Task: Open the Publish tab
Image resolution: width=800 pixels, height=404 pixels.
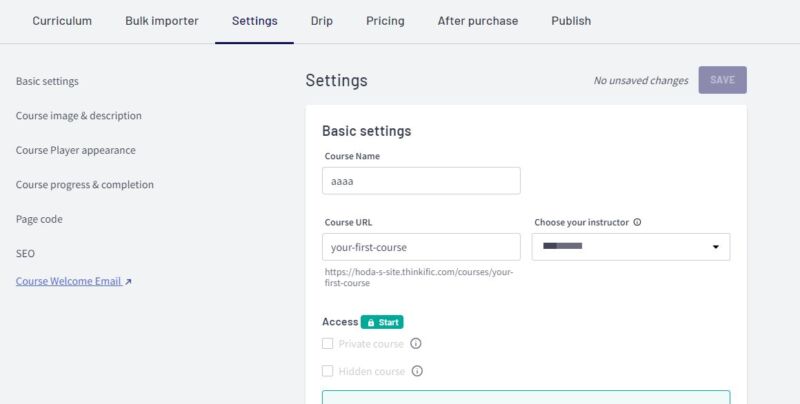Action: pyautogui.click(x=571, y=21)
